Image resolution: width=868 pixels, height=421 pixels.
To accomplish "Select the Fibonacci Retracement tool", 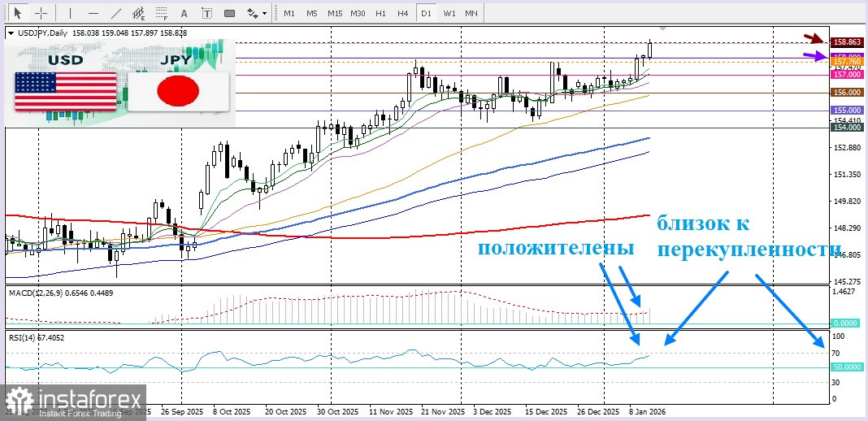I will pyautogui.click(x=162, y=13).
